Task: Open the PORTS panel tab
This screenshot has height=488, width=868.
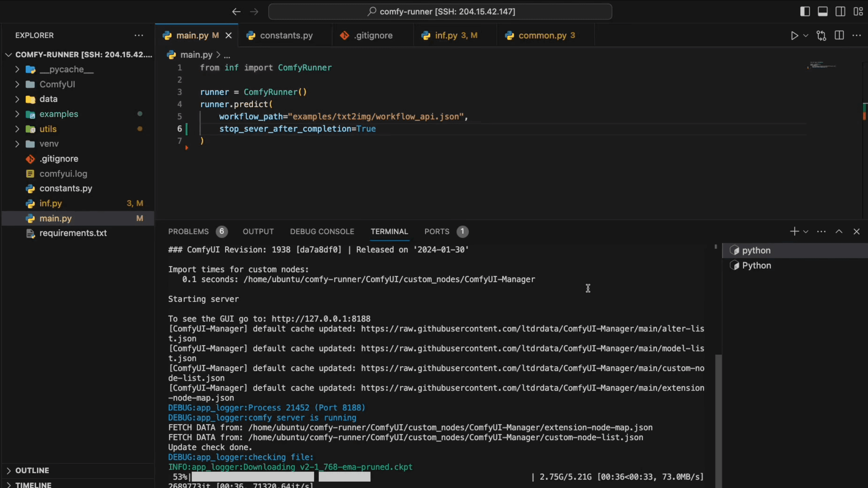Action: (446, 231)
